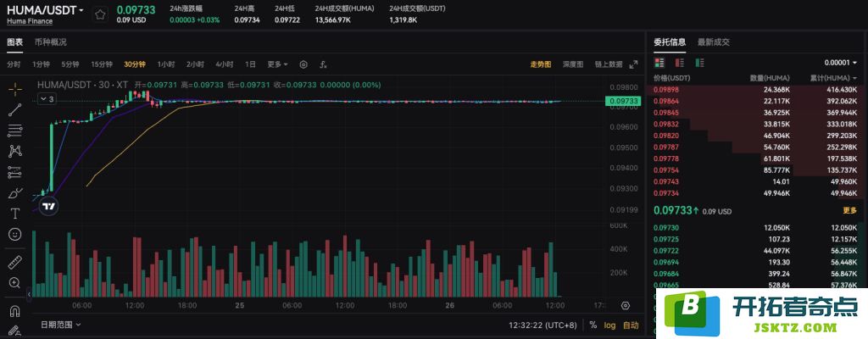Open the 日期范围 date range dropdown

pos(60,325)
